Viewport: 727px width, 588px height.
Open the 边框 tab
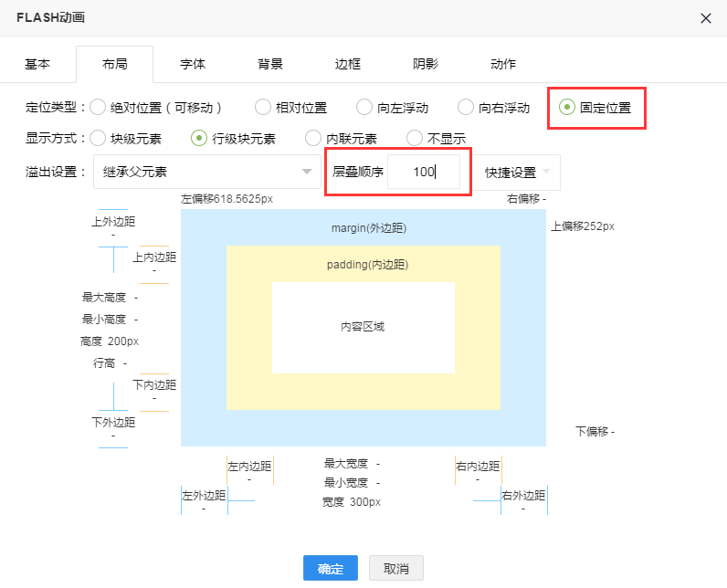[348, 64]
